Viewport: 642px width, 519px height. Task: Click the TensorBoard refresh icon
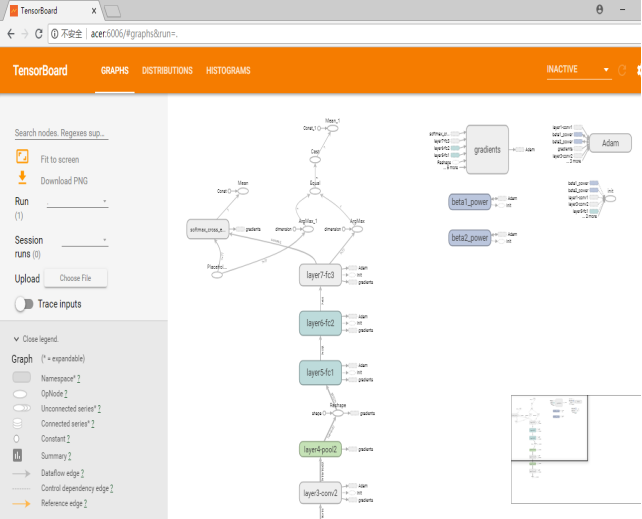pyautogui.click(x=622, y=70)
